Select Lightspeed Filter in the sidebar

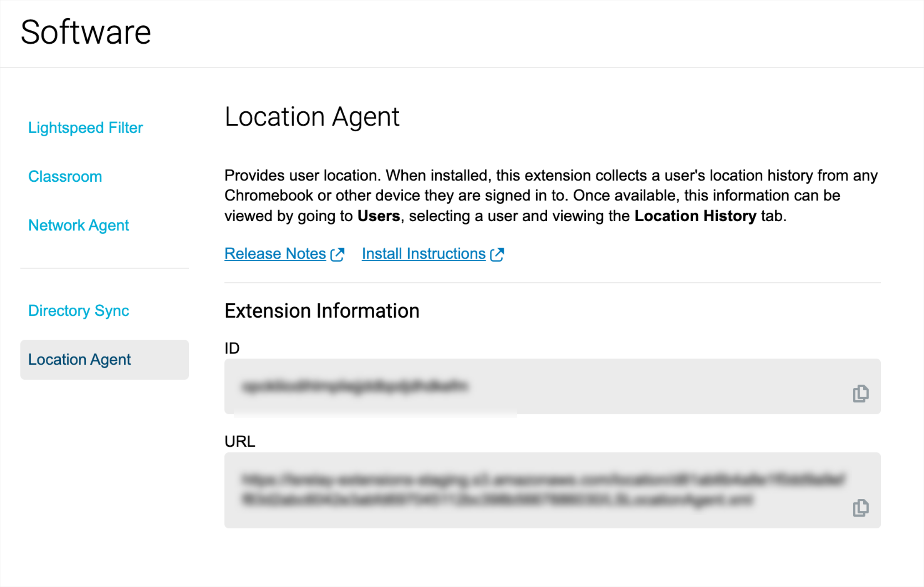pos(86,128)
